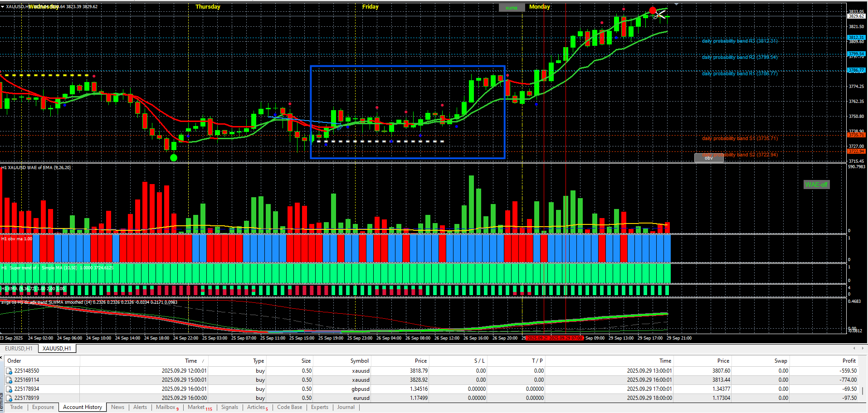Toggle the WAE-off indicator button
This screenshot has height=413, width=868.
[x=816, y=185]
